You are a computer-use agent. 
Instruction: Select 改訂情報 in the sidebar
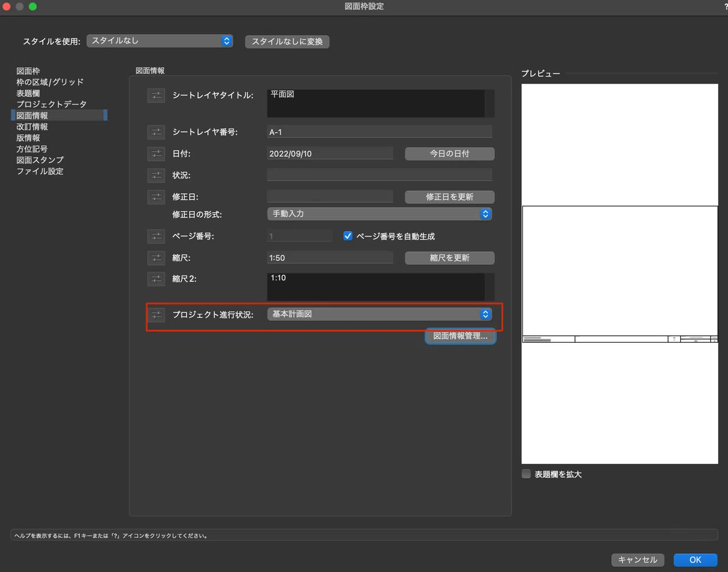pos(32,127)
